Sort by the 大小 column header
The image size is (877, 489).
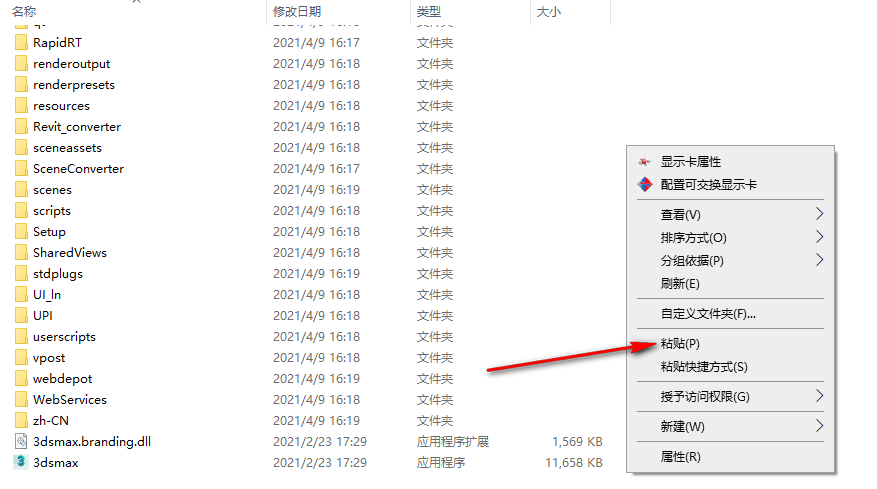point(549,11)
